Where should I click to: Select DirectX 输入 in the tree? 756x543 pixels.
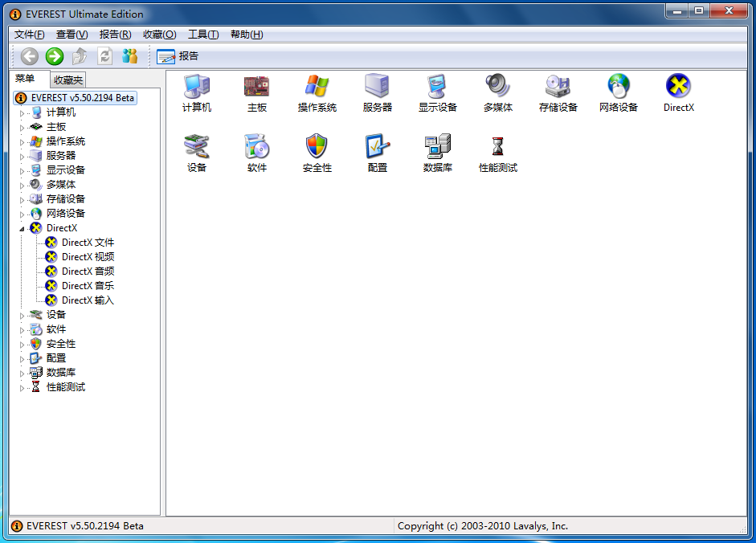[88, 300]
